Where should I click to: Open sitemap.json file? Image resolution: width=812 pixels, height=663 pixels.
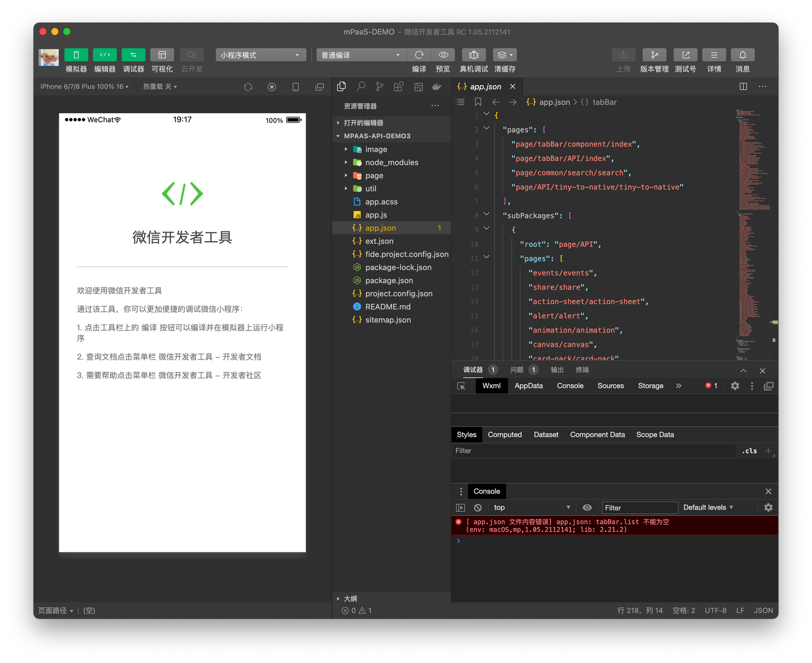point(391,320)
